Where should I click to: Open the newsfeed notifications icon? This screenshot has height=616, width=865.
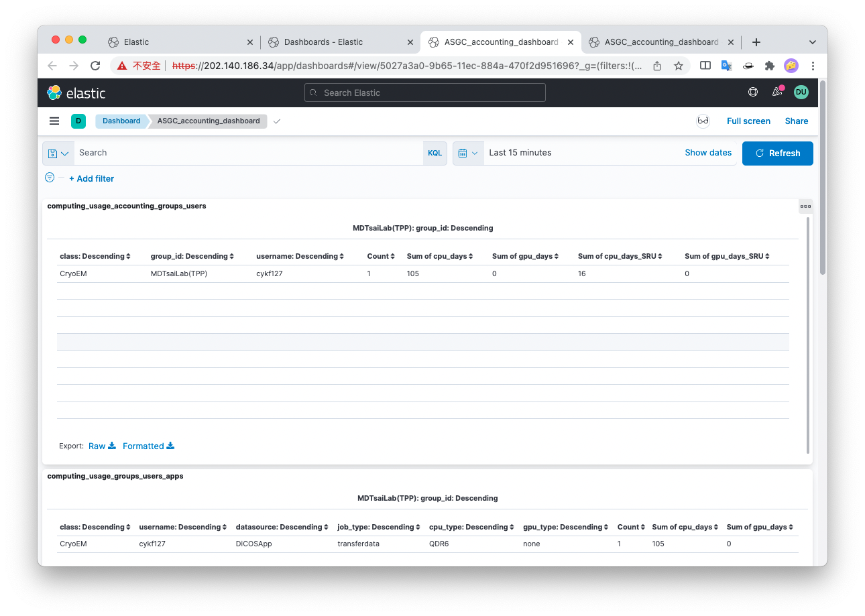click(777, 93)
